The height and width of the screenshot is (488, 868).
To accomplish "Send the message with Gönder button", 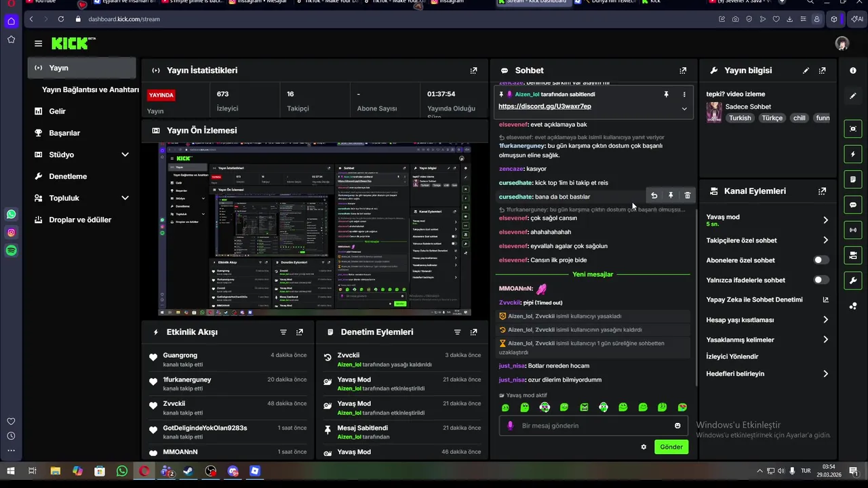I will [671, 447].
